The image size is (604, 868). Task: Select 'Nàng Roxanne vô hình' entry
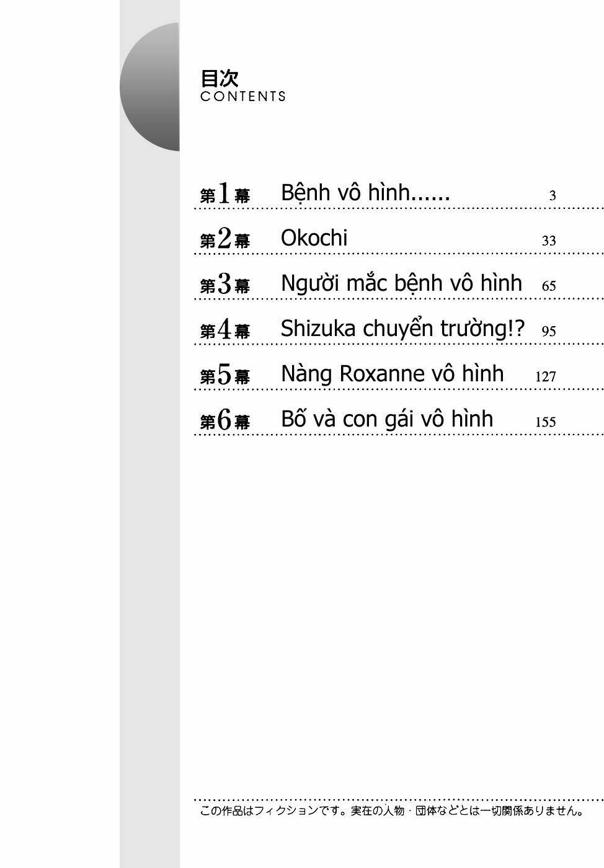pos(392,374)
